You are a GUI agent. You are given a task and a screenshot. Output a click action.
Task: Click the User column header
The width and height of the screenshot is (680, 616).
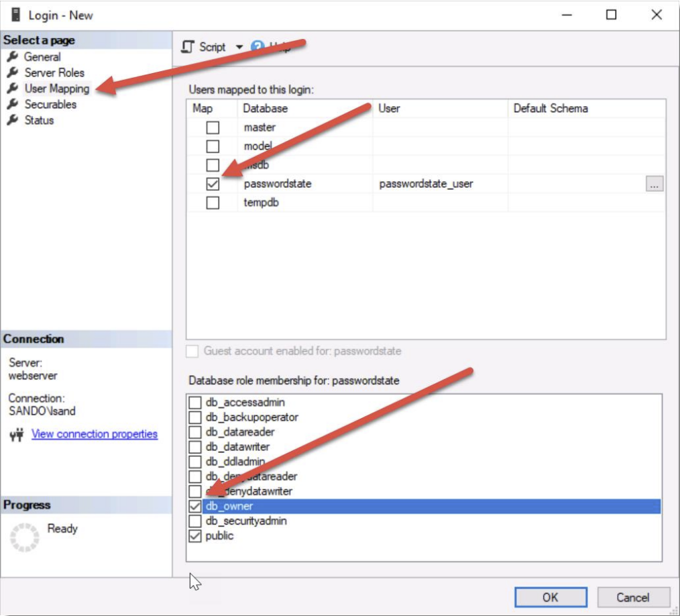click(440, 109)
